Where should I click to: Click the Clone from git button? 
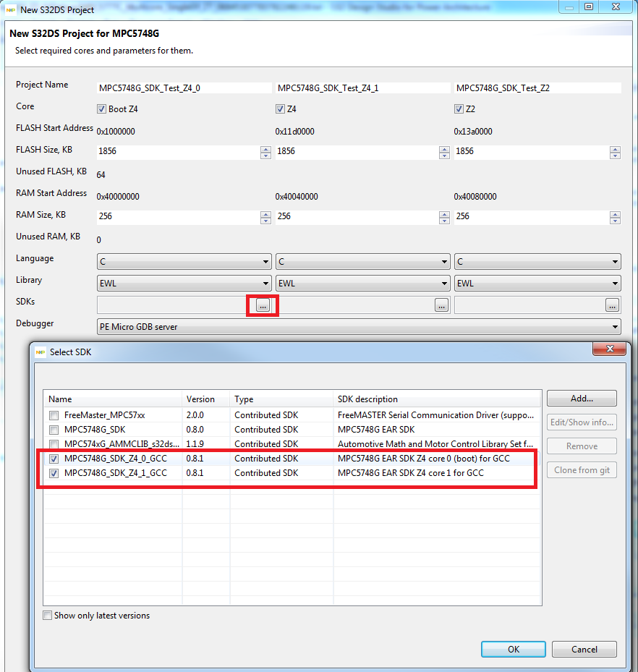coord(582,470)
